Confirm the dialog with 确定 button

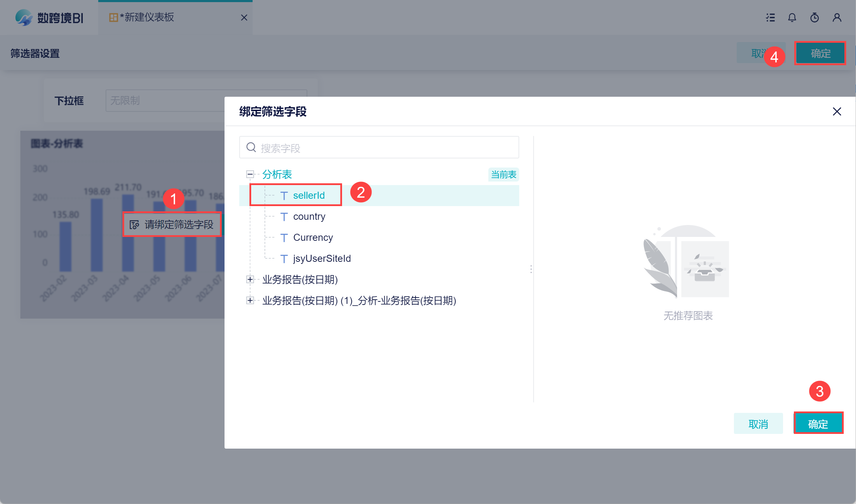coord(818,424)
